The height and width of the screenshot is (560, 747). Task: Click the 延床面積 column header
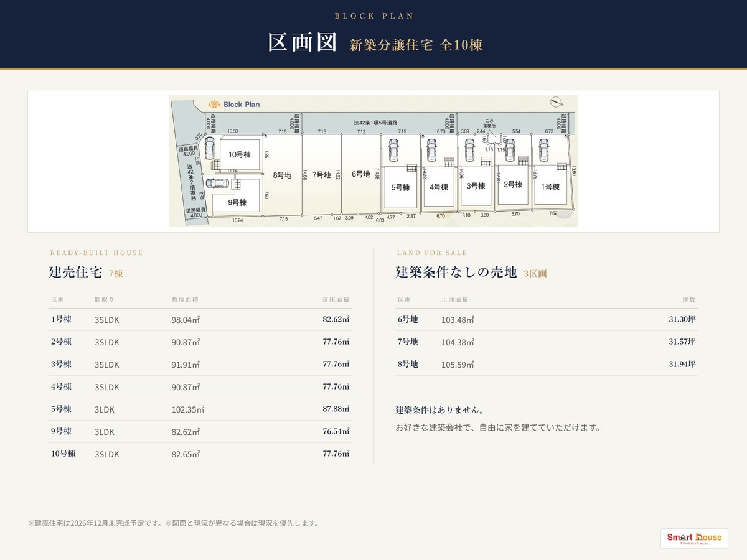[336, 299]
